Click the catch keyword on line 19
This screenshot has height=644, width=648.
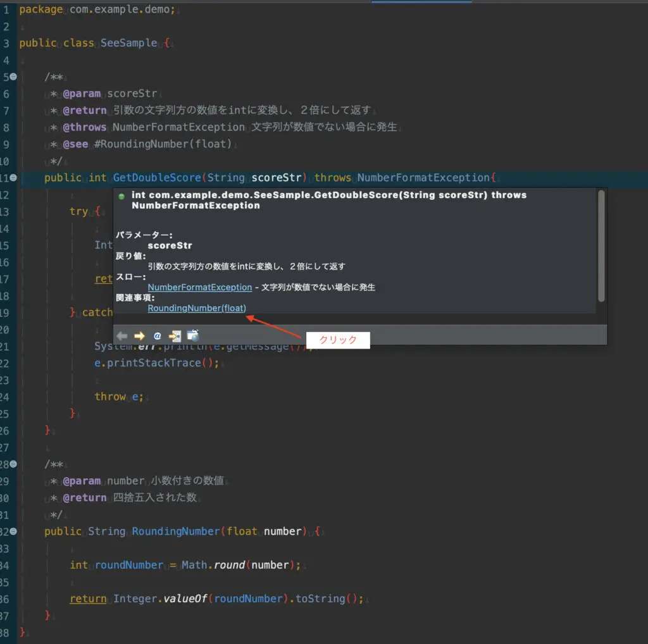[x=97, y=313]
